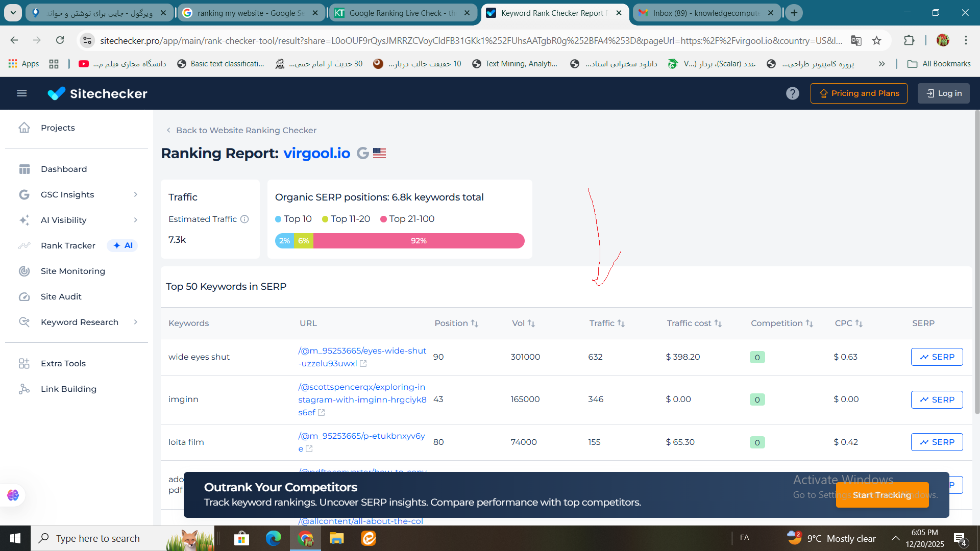Click the Google translate icon in address bar

(856, 40)
